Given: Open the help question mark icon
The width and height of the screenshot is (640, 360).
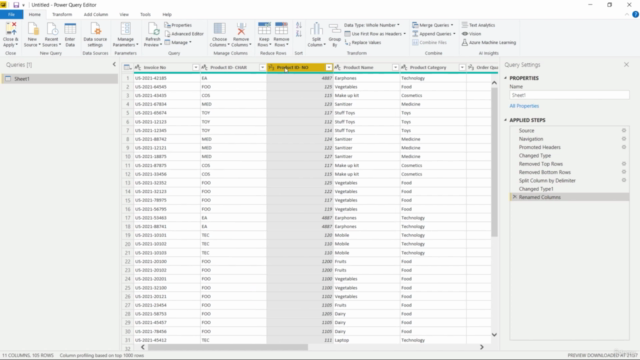Looking at the screenshot, I should pyautogui.click(x=635, y=14).
